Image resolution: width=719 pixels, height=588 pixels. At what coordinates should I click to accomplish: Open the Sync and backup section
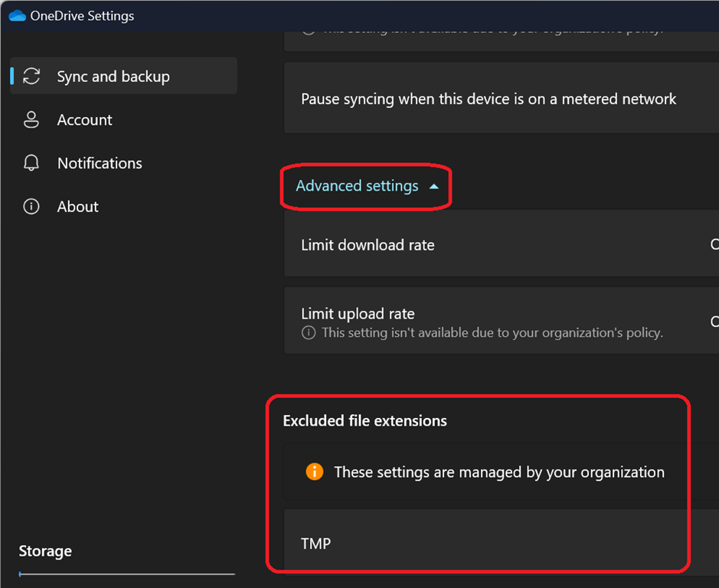113,77
